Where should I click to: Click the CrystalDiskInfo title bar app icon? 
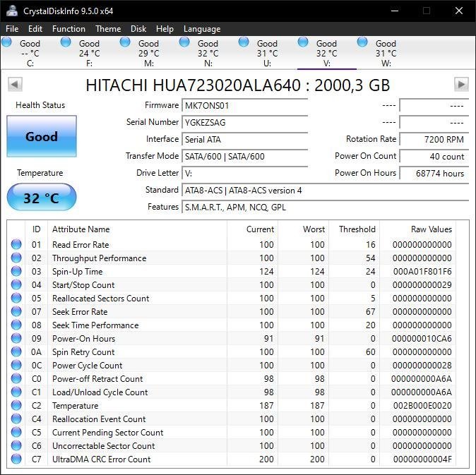pyautogui.click(x=11, y=11)
